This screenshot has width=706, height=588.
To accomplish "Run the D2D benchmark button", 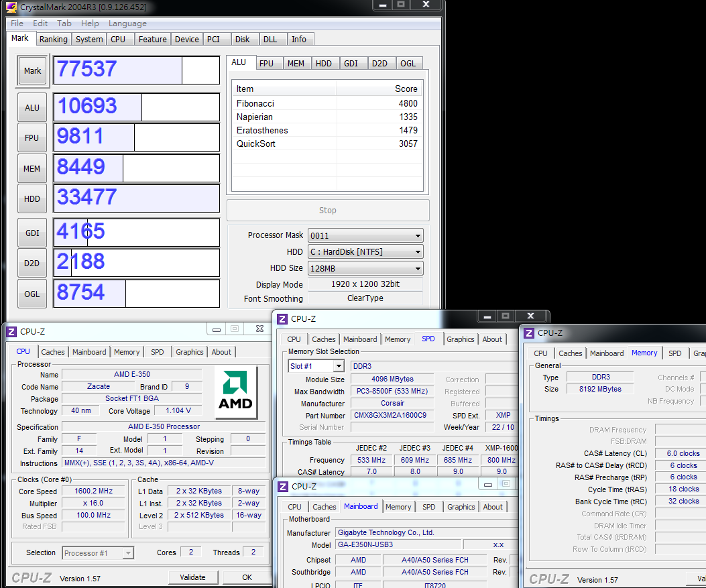I will click(32, 263).
